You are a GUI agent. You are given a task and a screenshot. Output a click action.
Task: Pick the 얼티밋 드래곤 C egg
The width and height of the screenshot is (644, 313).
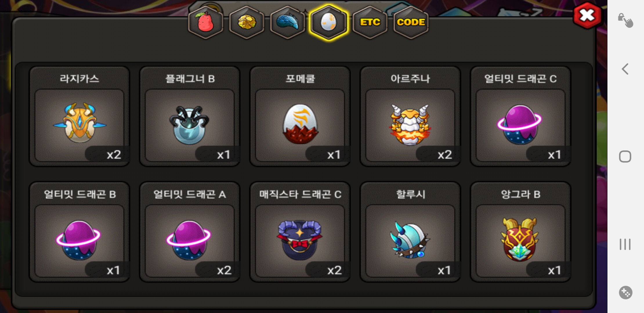[x=520, y=117]
